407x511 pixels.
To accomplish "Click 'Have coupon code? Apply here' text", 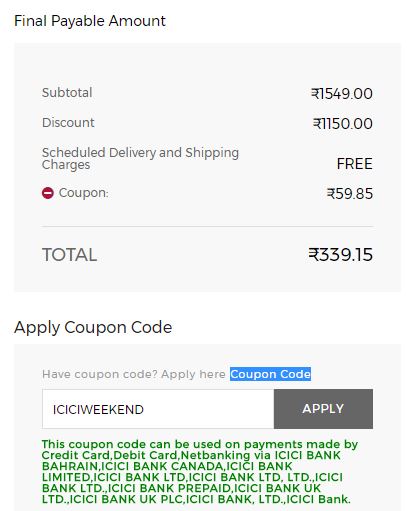I will pyautogui.click(x=134, y=374).
